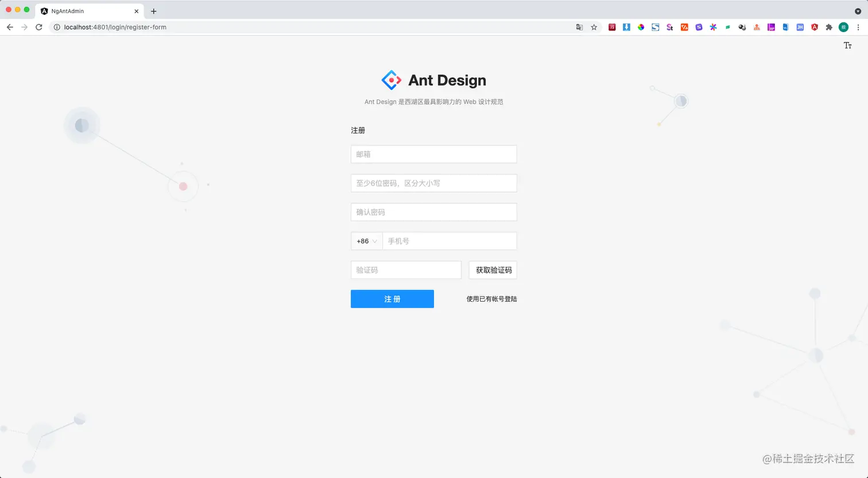Open the multicolor asterisk extension
The image size is (868, 478).
[713, 27]
